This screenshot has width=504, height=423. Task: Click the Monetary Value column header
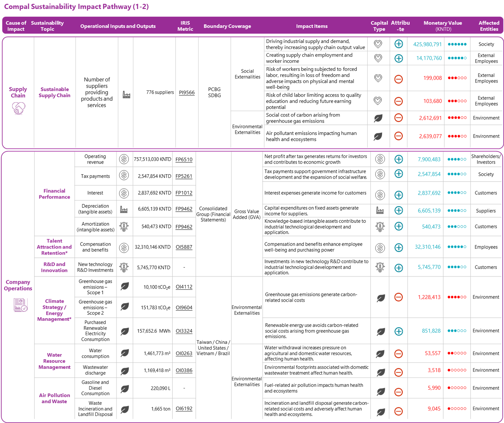[x=443, y=26]
